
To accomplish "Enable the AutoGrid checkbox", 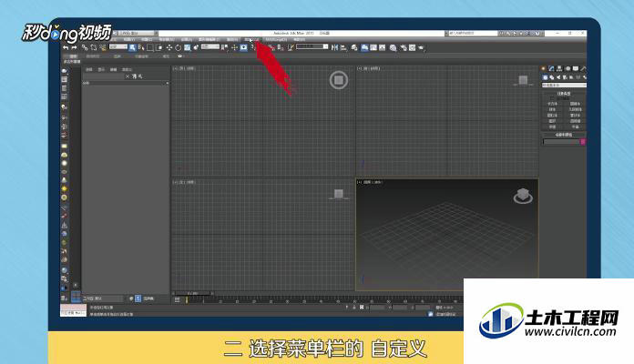I will click(552, 98).
